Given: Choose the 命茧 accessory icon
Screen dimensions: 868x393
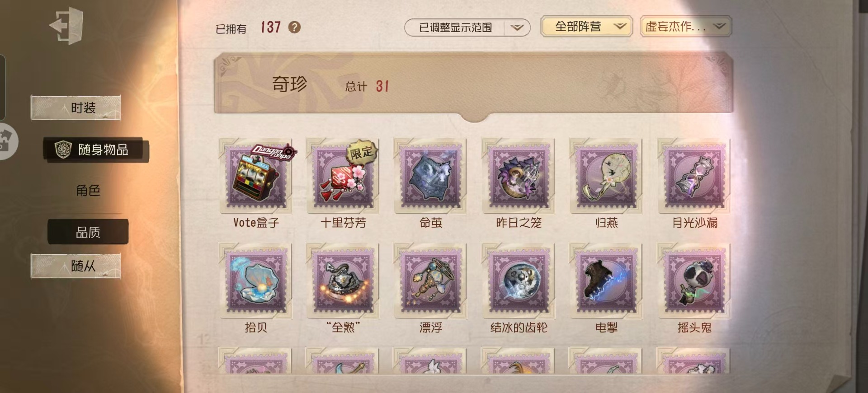Looking at the screenshot, I should click(x=431, y=176).
